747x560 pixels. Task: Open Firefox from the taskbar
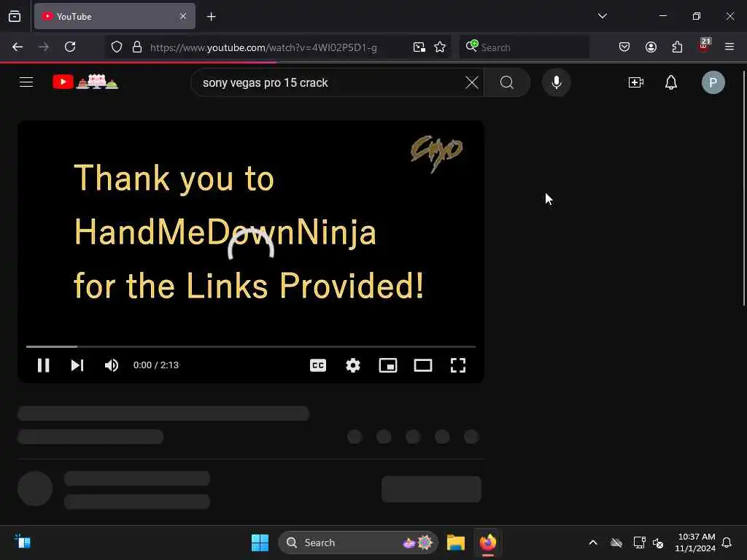point(488,542)
